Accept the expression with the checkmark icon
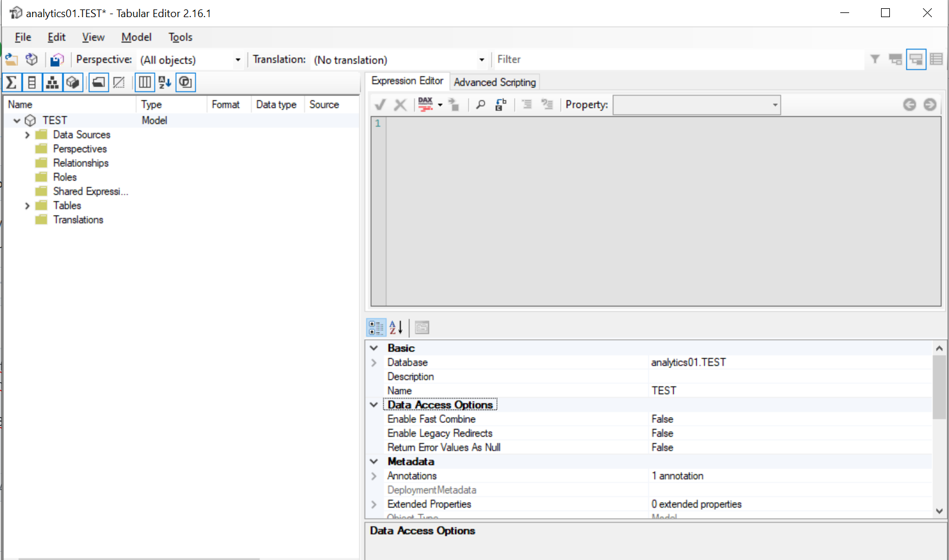949x560 pixels. [380, 104]
